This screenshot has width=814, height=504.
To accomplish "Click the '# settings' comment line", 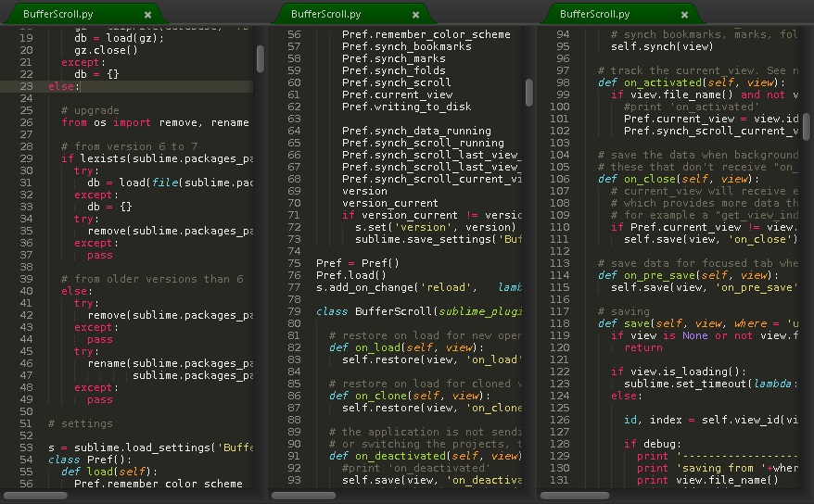I will tap(81, 423).
